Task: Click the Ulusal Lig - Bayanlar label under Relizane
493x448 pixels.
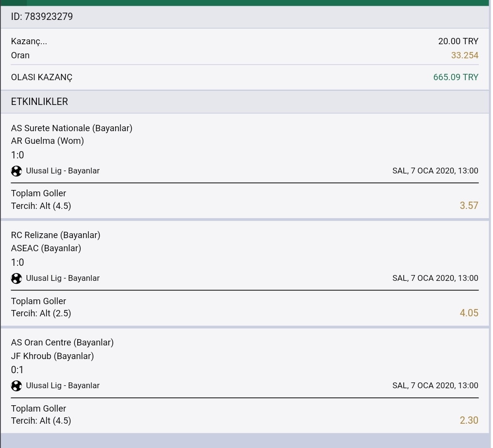Action: [x=63, y=278]
